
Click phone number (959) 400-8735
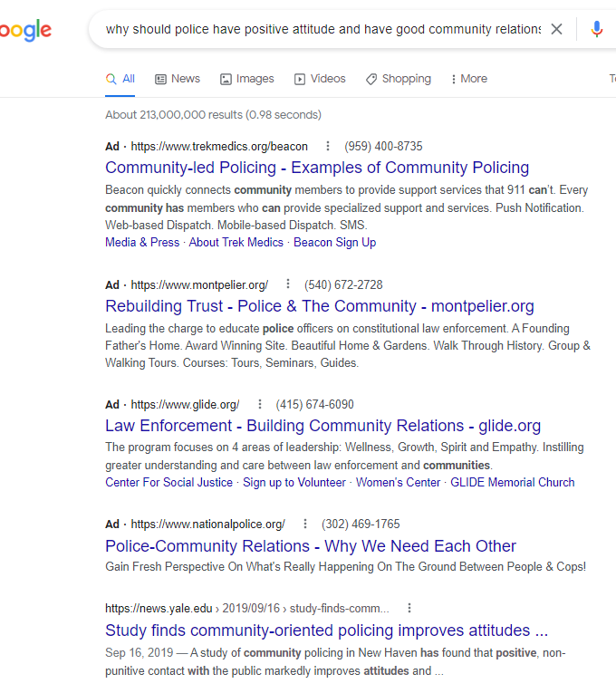(383, 146)
